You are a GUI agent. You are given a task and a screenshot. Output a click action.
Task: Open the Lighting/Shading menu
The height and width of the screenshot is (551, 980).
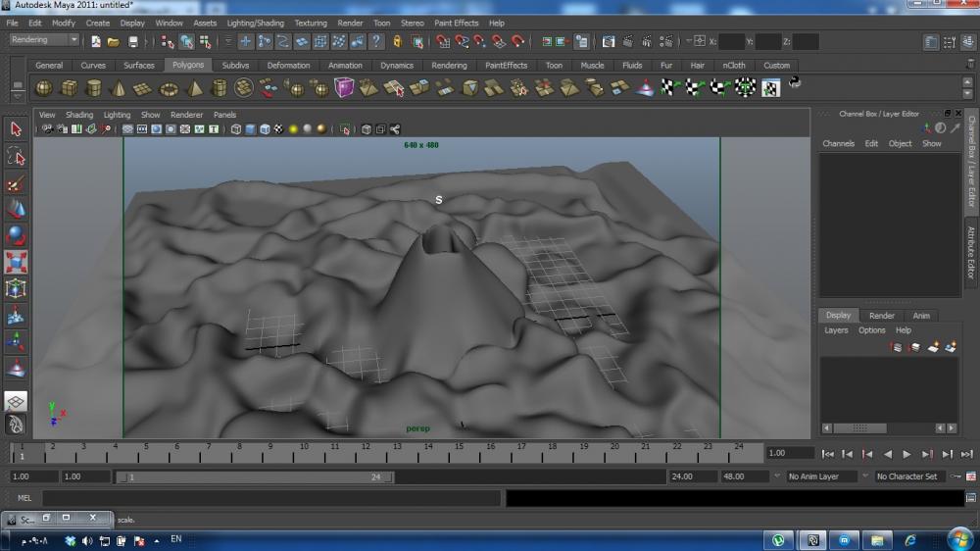(x=255, y=23)
